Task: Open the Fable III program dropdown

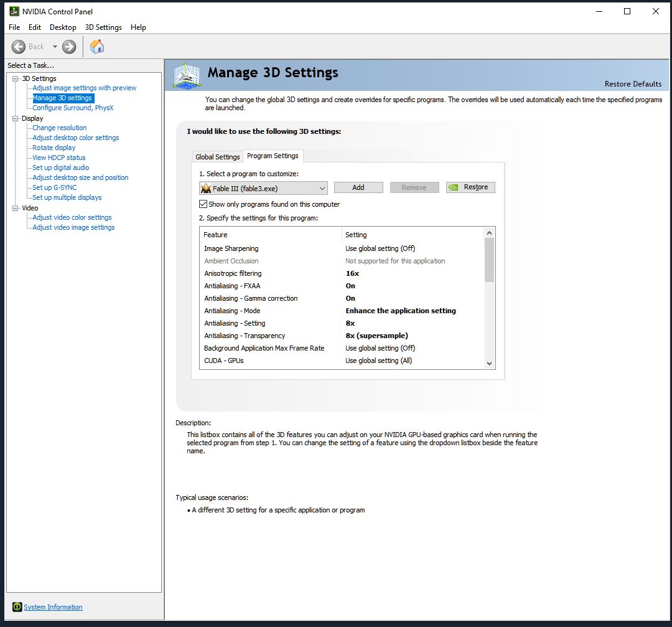Action: click(264, 188)
